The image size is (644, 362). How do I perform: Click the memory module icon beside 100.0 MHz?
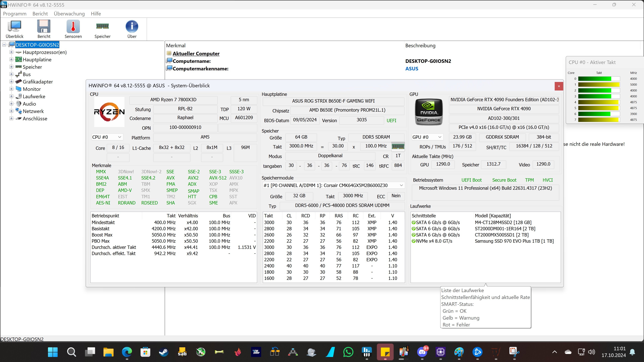[x=398, y=146]
